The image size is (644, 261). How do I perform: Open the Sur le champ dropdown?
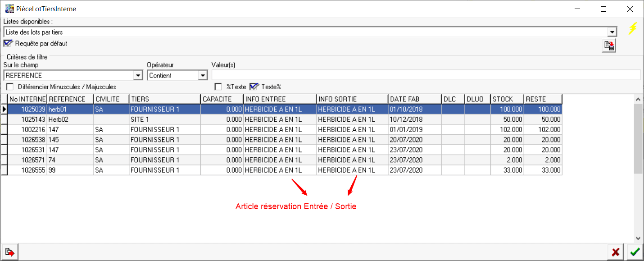[x=138, y=76]
